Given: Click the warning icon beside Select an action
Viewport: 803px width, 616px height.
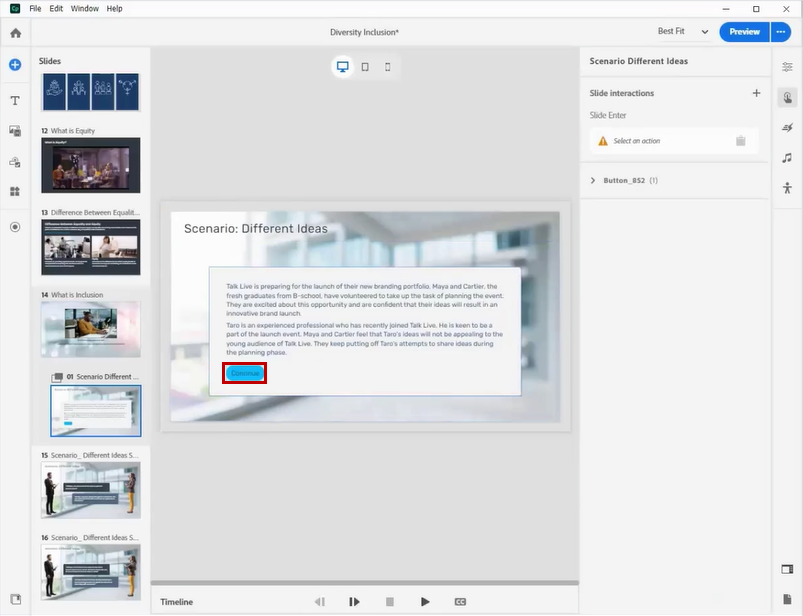Looking at the screenshot, I should click(603, 141).
